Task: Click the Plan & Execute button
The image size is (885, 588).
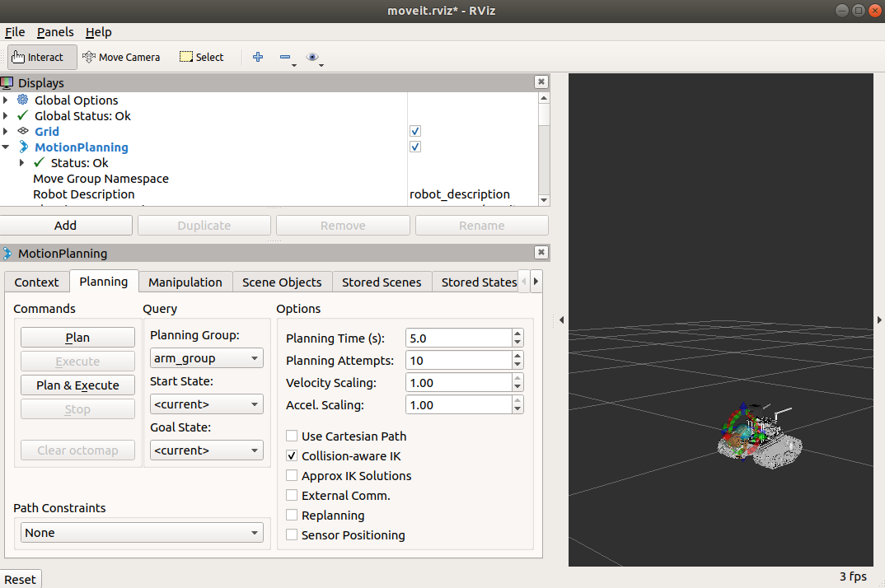Action: coord(78,385)
